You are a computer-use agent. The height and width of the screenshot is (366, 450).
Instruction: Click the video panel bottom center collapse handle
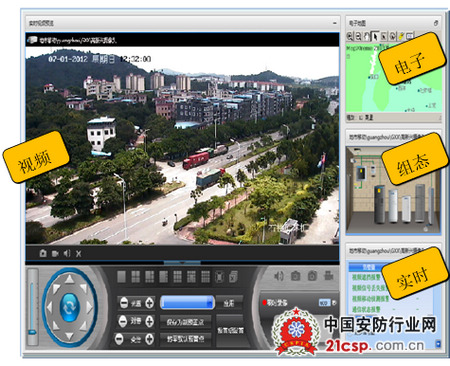click(182, 263)
